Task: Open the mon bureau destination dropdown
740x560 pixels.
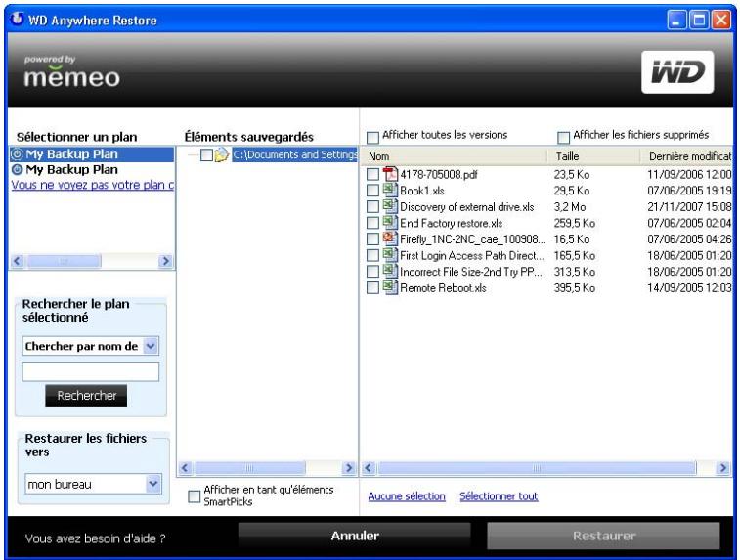Action: coord(152,484)
